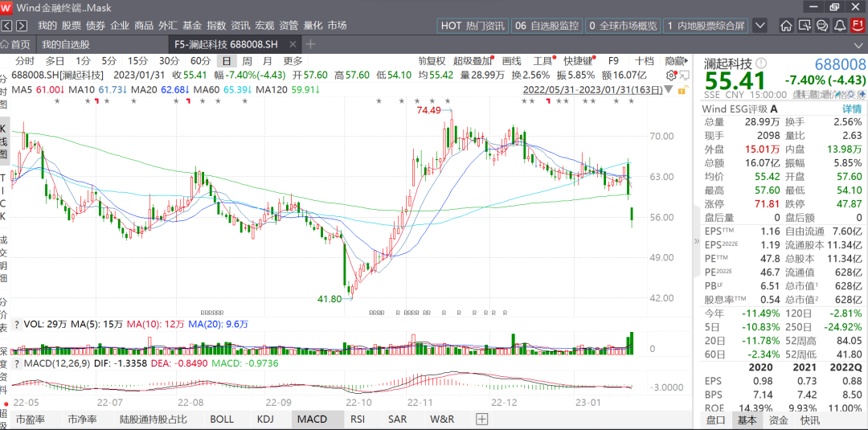Screen dimensions: 868x430
Task: Switch to 多日 multi-day period
Action: [55, 61]
